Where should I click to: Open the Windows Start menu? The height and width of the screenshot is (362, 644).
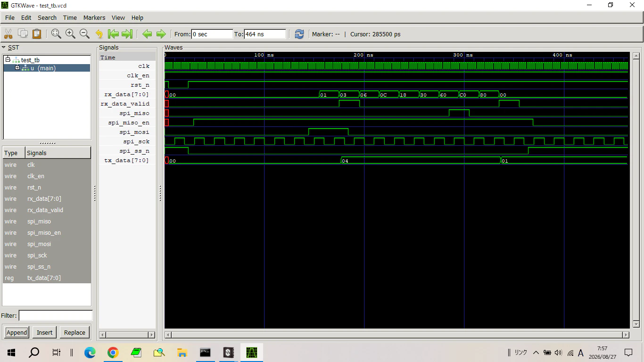click(x=11, y=353)
